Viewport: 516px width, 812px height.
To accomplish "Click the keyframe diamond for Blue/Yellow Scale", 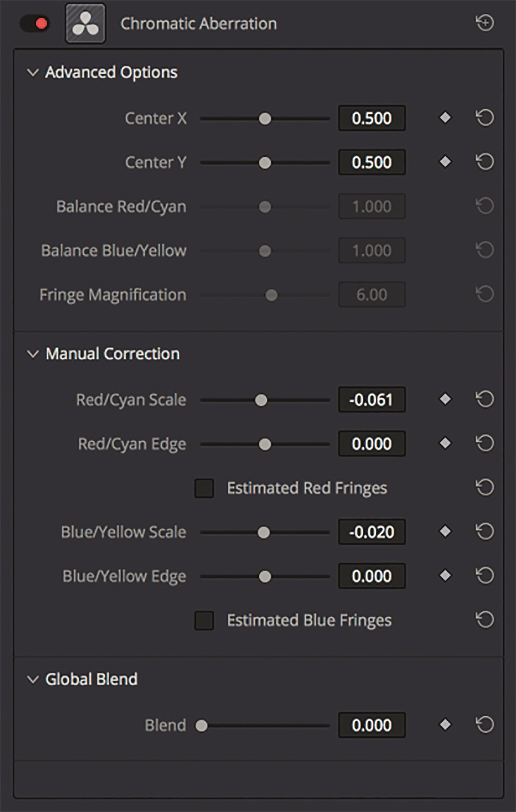I will 445,532.
